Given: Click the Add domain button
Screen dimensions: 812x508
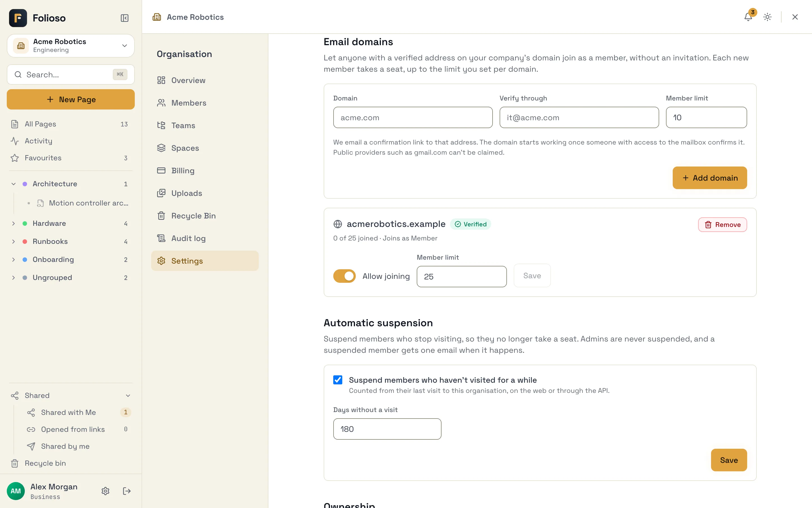Looking at the screenshot, I should pos(710,178).
